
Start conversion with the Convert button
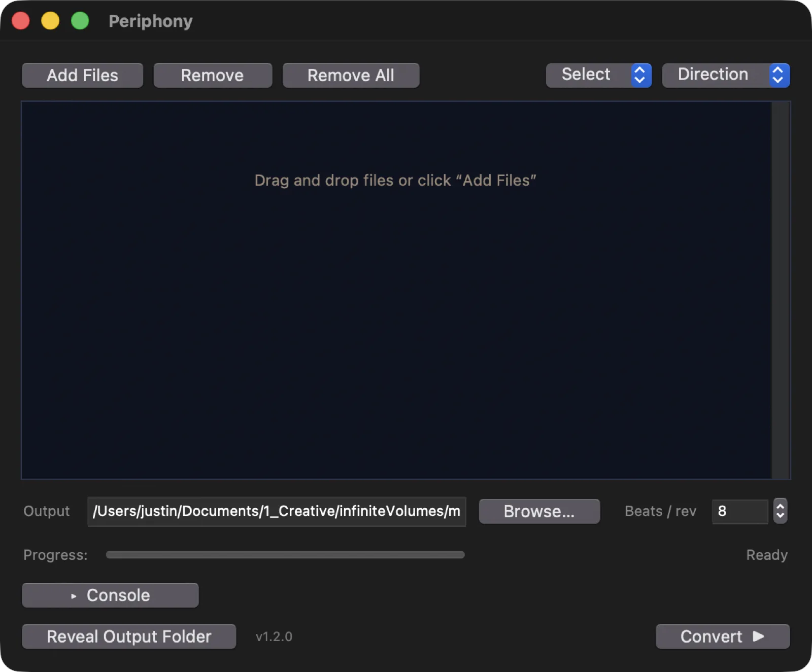[723, 636]
